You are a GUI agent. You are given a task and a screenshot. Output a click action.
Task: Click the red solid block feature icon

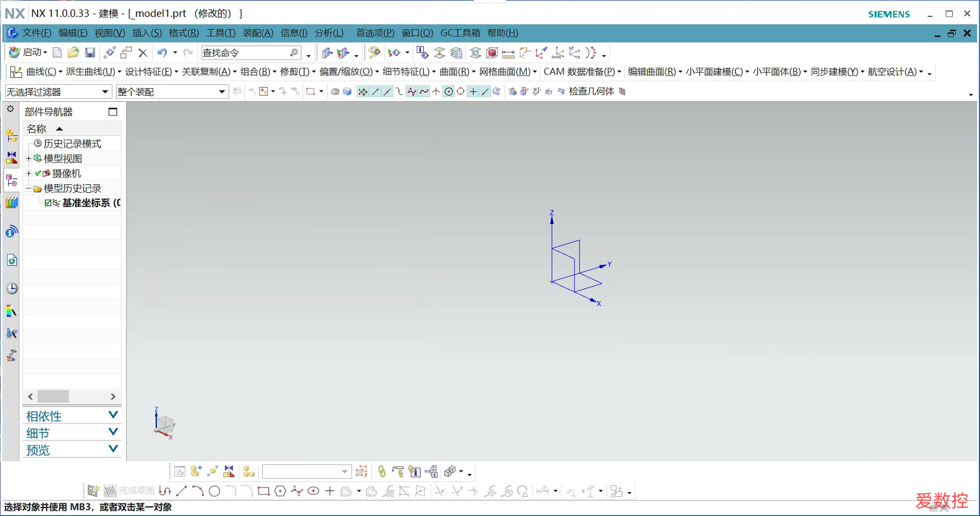492,53
